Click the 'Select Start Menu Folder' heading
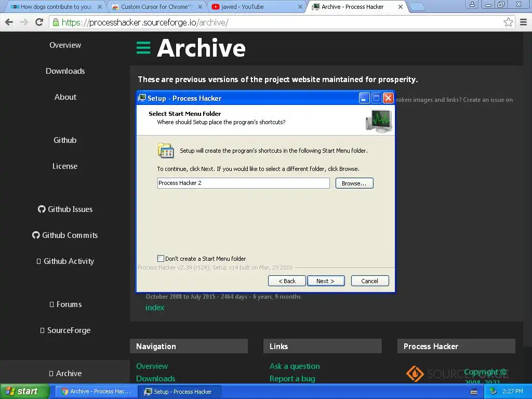The width and height of the screenshot is (532, 399). (184, 114)
